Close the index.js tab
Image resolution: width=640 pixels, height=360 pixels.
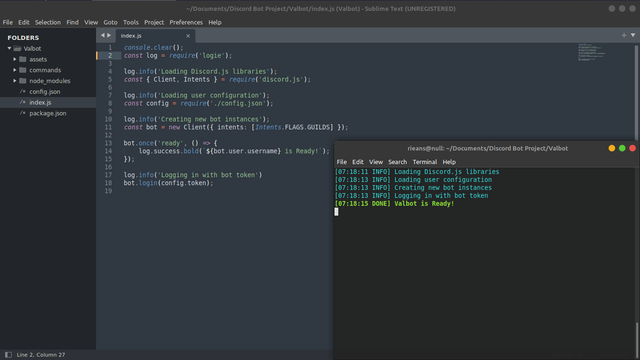point(188,36)
